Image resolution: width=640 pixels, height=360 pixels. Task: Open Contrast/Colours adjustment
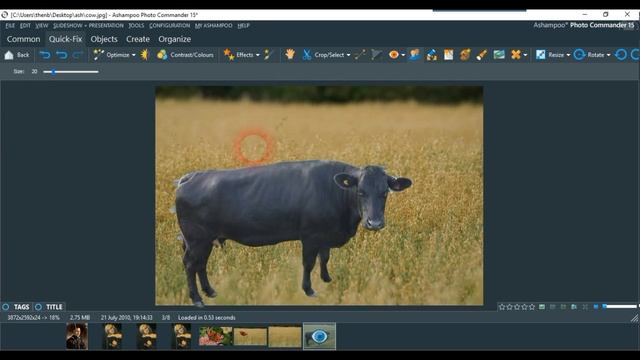[185, 55]
